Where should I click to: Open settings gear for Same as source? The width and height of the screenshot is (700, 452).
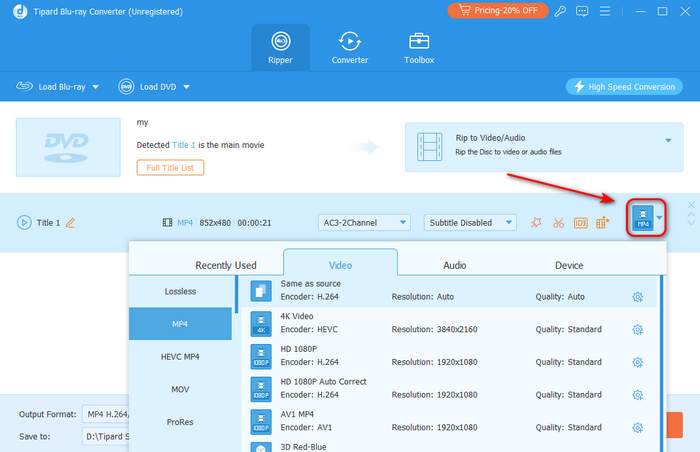tap(638, 297)
